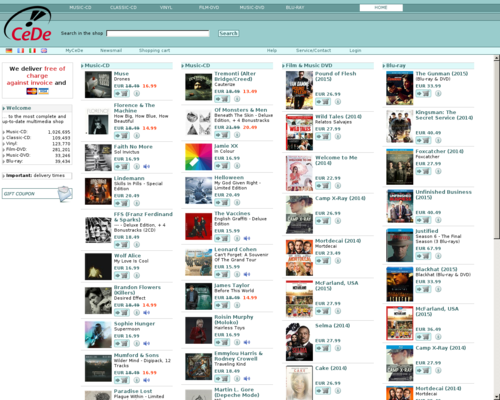Viewport: 500px width, 400px height.
Task: Add Selma DVD to cart
Action: pos(323,348)
